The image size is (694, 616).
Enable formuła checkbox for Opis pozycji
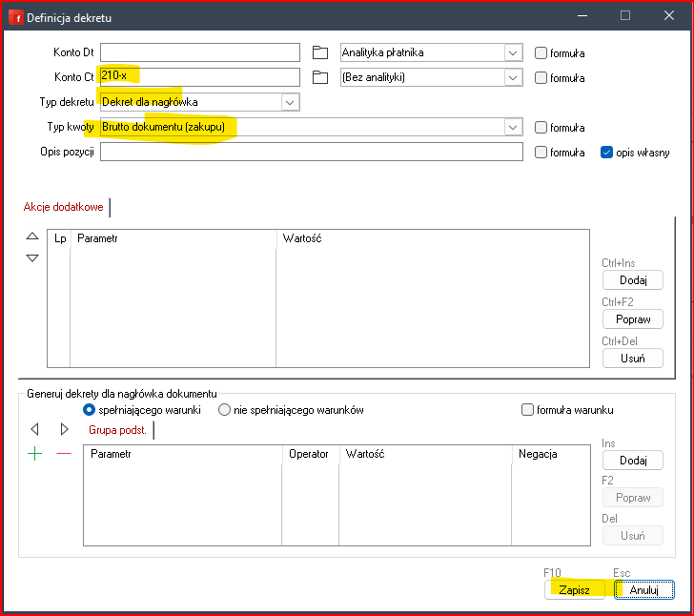(541, 152)
